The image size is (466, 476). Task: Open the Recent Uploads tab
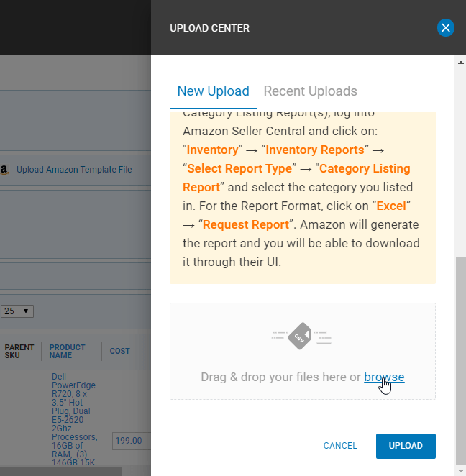pos(310,91)
